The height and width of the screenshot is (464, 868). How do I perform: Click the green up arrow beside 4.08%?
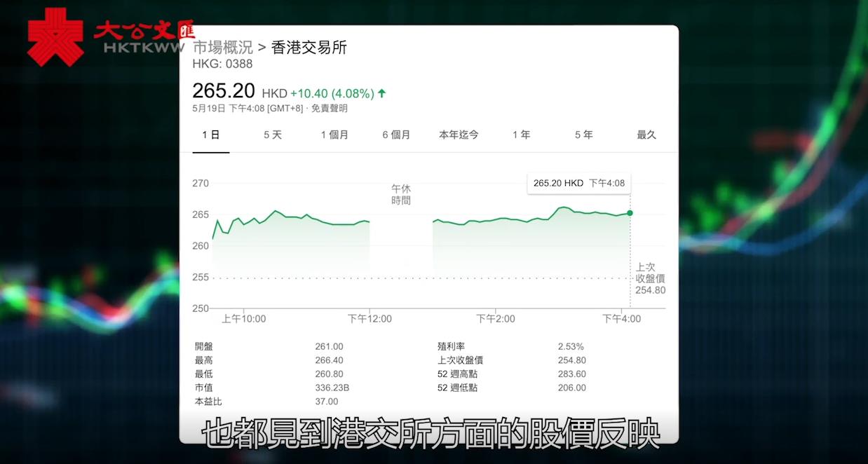pyautogui.click(x=381, y=92)
